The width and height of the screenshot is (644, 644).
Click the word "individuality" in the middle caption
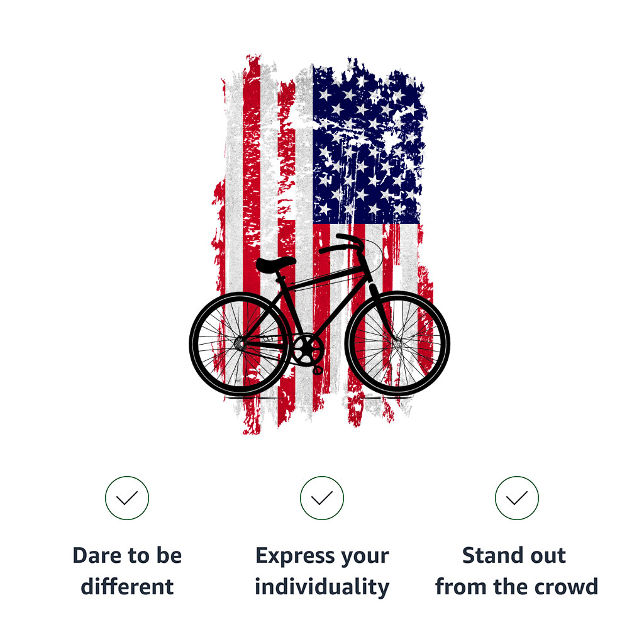[321, 587]
